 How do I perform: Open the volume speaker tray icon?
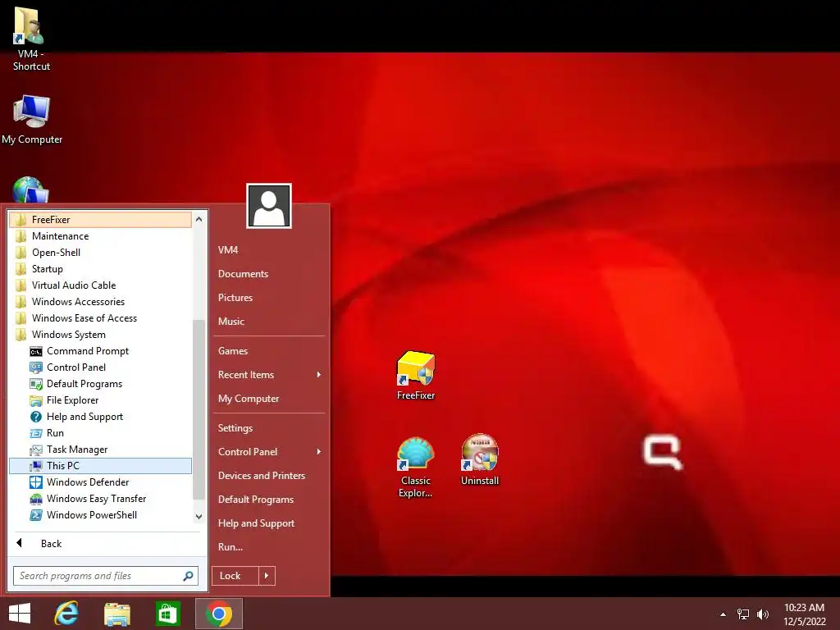[x=763, y=614]
